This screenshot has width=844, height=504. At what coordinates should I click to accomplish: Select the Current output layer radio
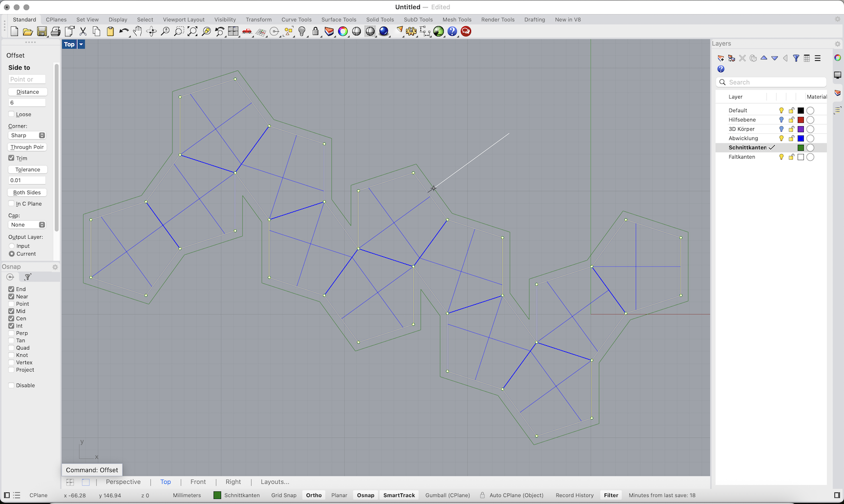(x=12, y=254)
